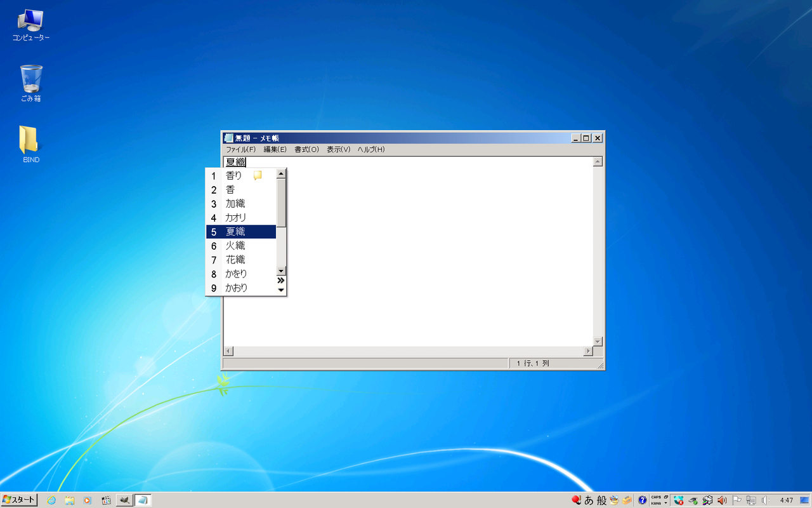812x508 pixels.
Task: Open the ファイル(F) menu
Action: click(240, 149)
